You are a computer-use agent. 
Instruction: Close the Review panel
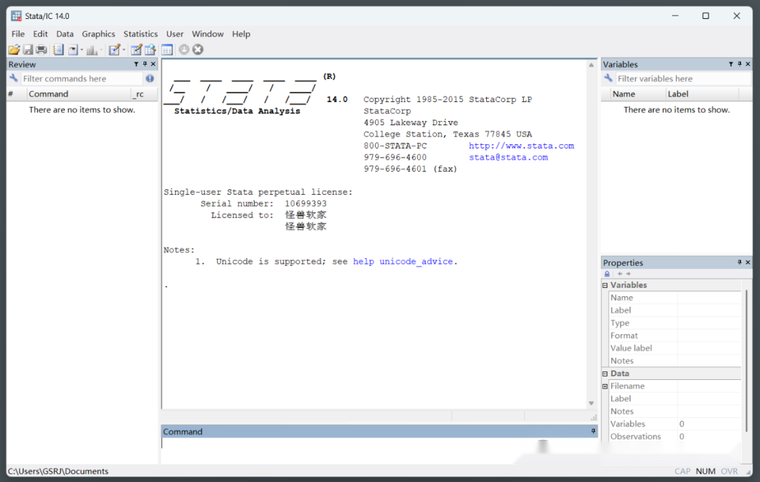point(153,64)
